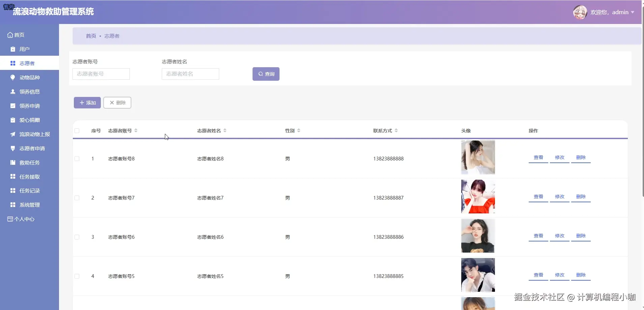Click 修改 link for 志愿者账号8
644x310 pixels.
click(560, 158)
